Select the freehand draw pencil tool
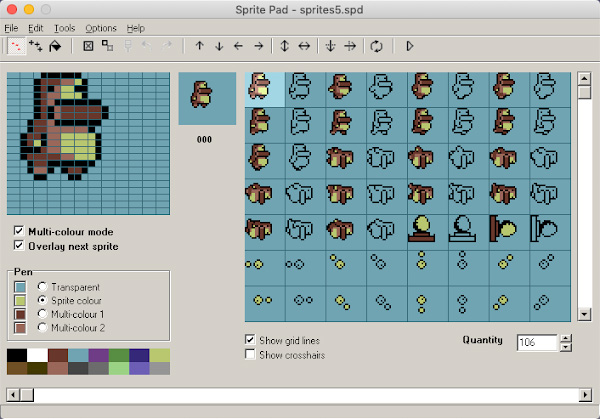The width and height of the screenshot is (600, 419). tap(17, 46)
